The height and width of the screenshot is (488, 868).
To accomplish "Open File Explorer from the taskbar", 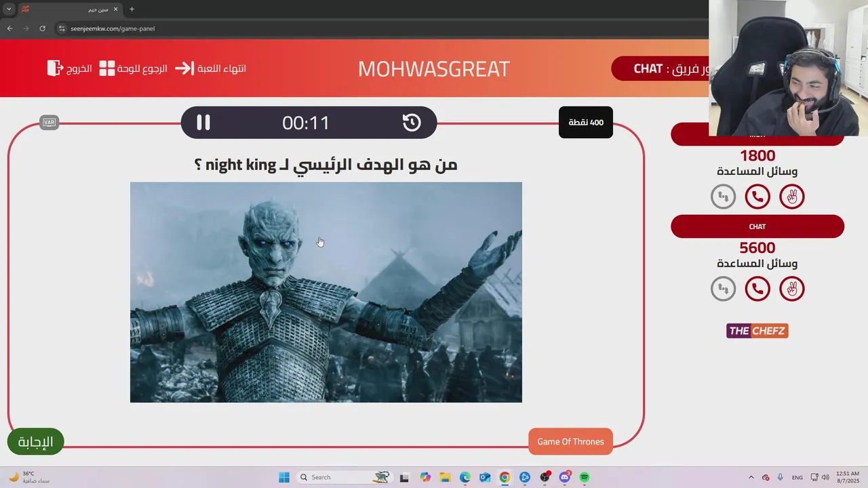I will [x=445, y=477].
